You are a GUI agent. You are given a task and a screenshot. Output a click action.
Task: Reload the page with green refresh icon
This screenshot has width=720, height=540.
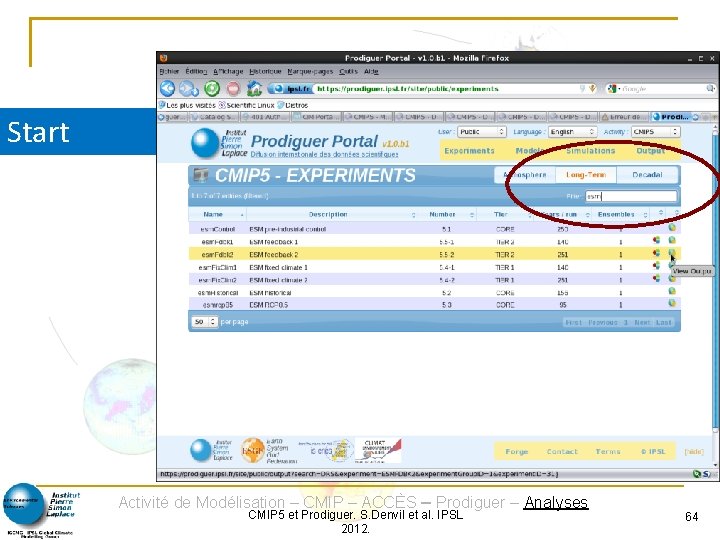212,88
